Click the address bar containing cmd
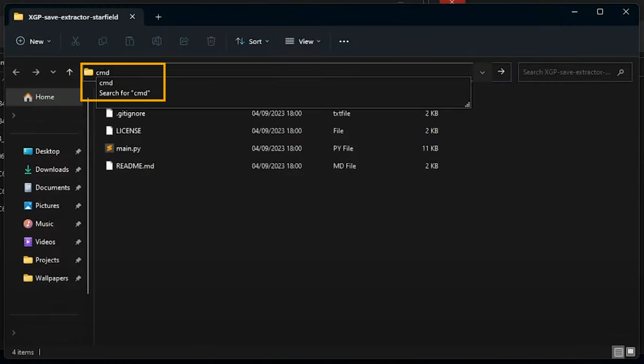This screenshot has height=364, width=644. click(x=277, y=72)
